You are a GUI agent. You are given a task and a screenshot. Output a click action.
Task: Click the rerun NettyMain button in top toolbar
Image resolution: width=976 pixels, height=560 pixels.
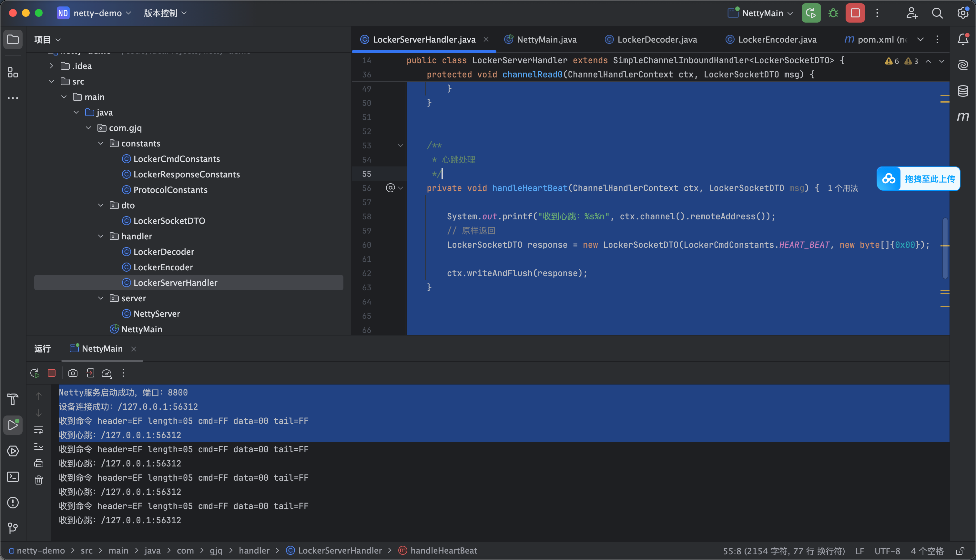[x=811, y=13]
